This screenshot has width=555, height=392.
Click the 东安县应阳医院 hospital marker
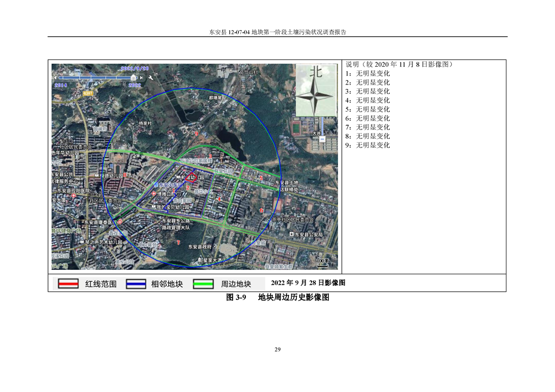point(74,196)
